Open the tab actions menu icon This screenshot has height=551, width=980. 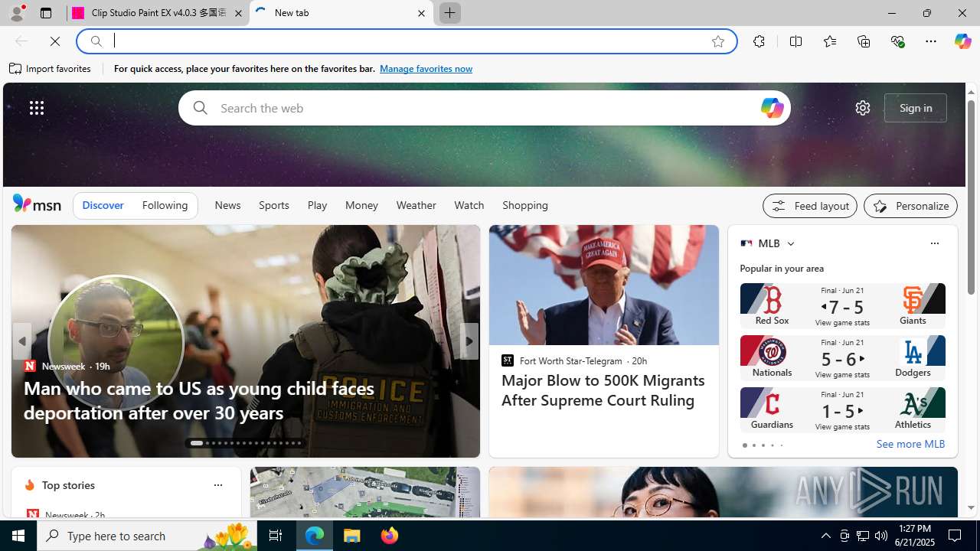pyautogui.click(x=45, y=13)
